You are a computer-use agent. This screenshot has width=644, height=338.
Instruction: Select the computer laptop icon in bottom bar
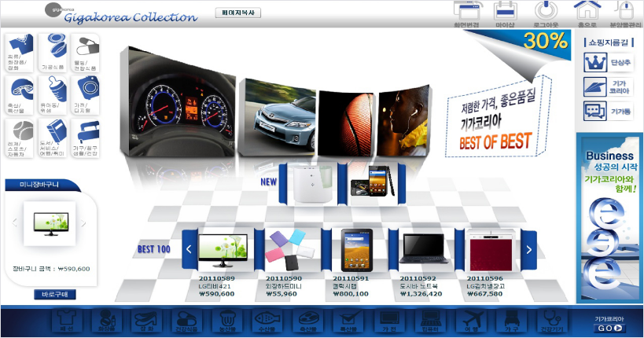click(430, 321)
